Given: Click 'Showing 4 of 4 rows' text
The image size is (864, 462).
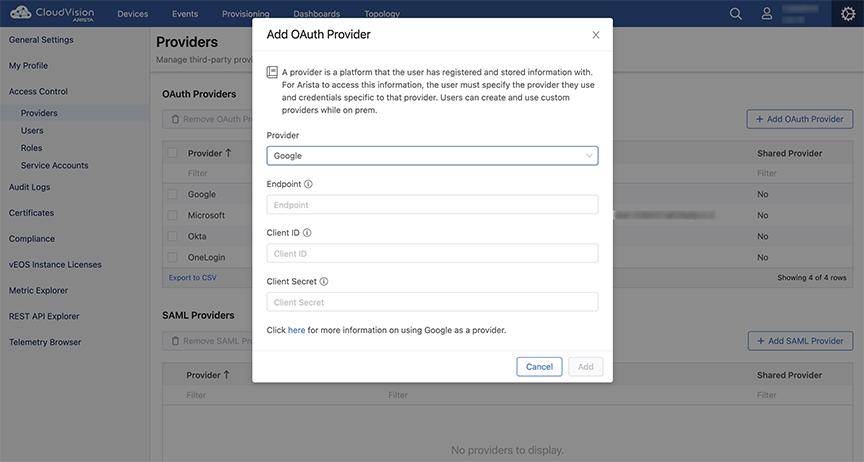Looking at the screenshot, I should (812, 278).
